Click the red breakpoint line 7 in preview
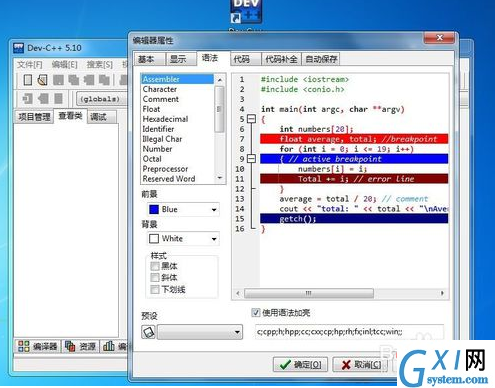This screenshot has width=495, height=388. tap(354, 139)
